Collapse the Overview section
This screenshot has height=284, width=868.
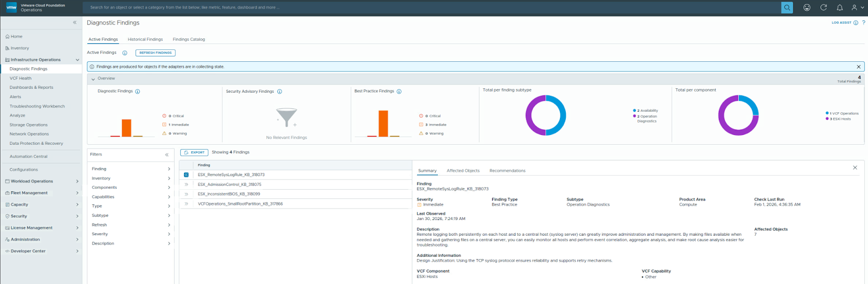coord(93,79)
